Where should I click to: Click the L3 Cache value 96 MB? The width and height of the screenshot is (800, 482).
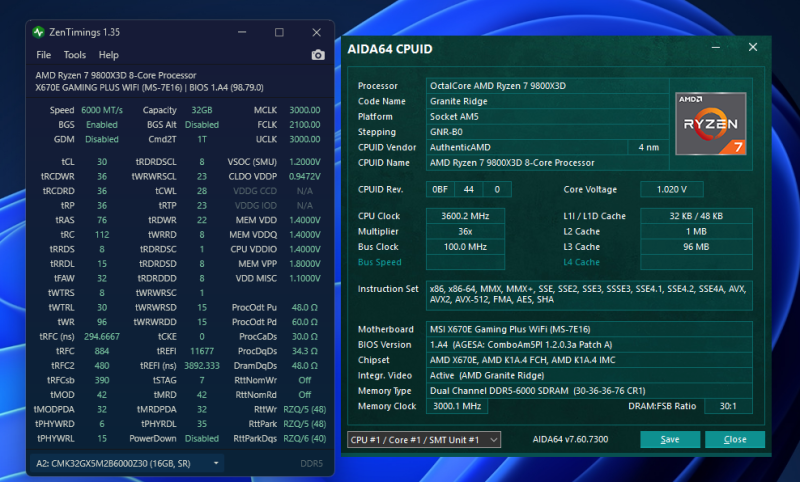[x=696, y=247]
